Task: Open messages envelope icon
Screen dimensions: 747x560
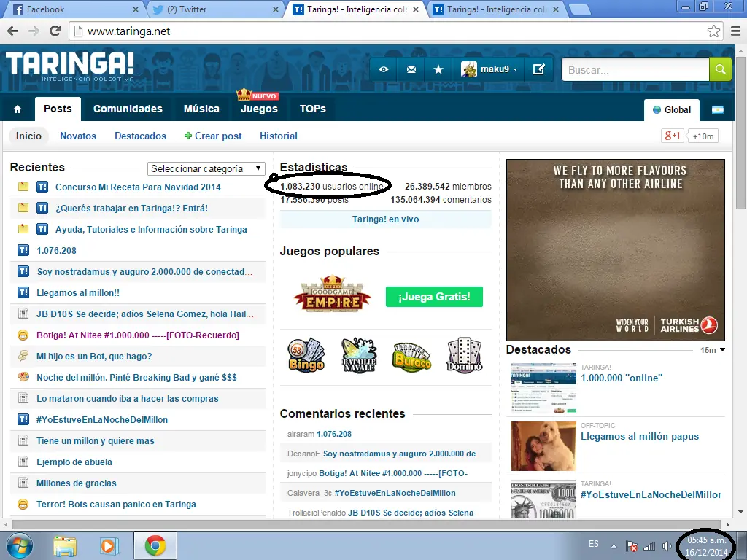Action: (x=411, y=69)
